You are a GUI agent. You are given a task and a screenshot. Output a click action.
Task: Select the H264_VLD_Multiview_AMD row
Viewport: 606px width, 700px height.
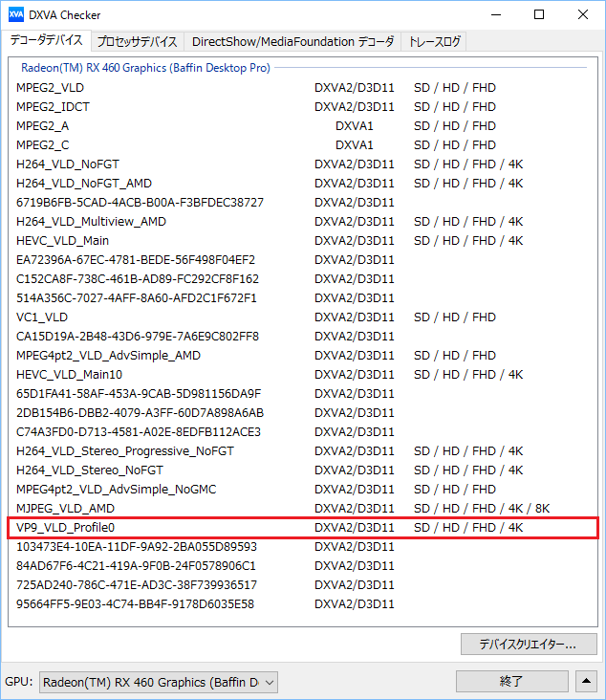point(303,222)
